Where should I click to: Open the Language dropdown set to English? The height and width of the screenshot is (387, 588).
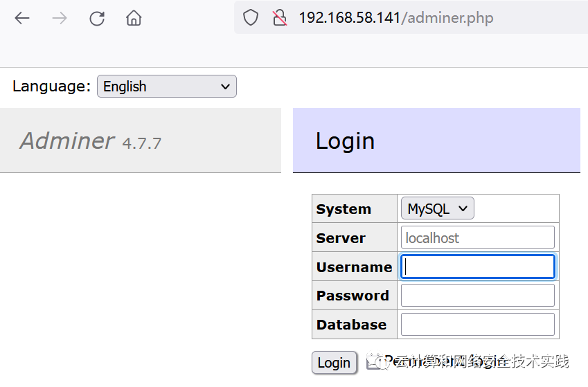167,87
